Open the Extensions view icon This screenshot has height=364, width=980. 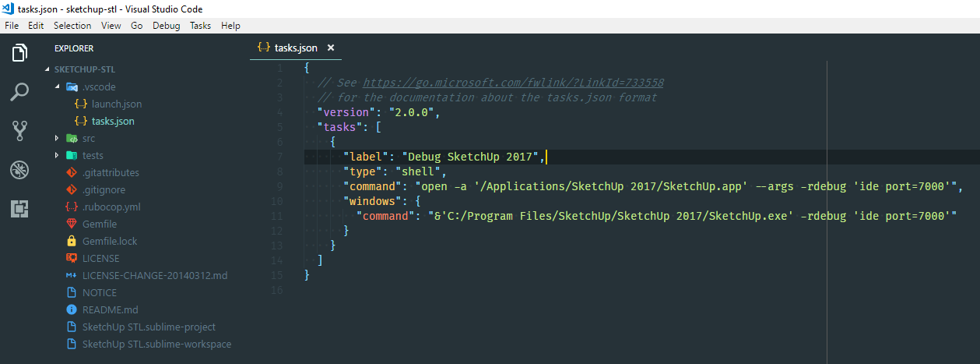(20, 209)
